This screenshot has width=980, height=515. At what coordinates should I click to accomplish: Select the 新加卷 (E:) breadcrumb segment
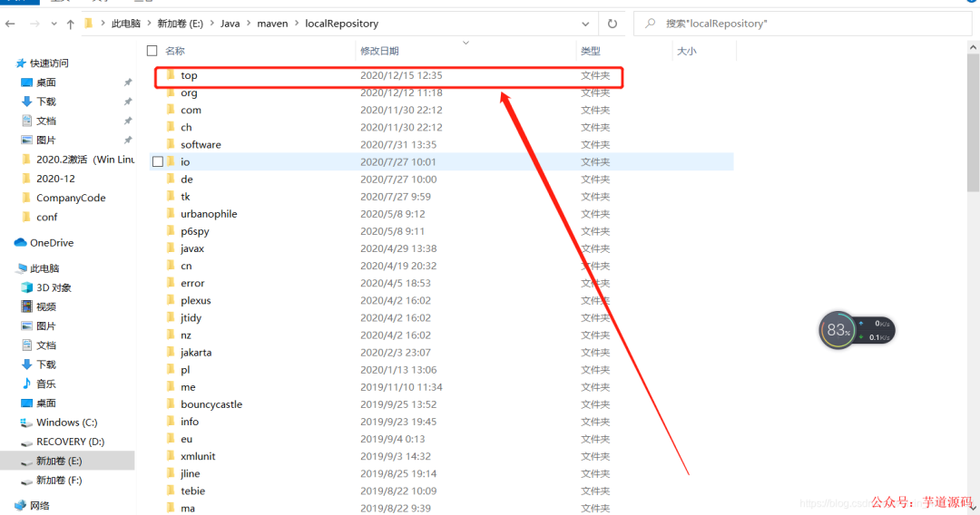[180, 24]
